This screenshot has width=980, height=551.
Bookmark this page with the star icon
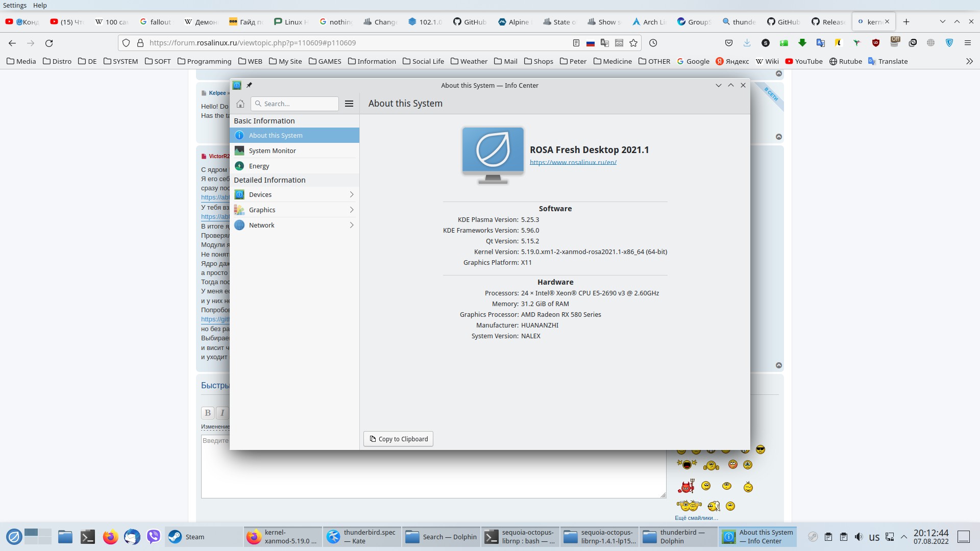[x=633, y=43]
